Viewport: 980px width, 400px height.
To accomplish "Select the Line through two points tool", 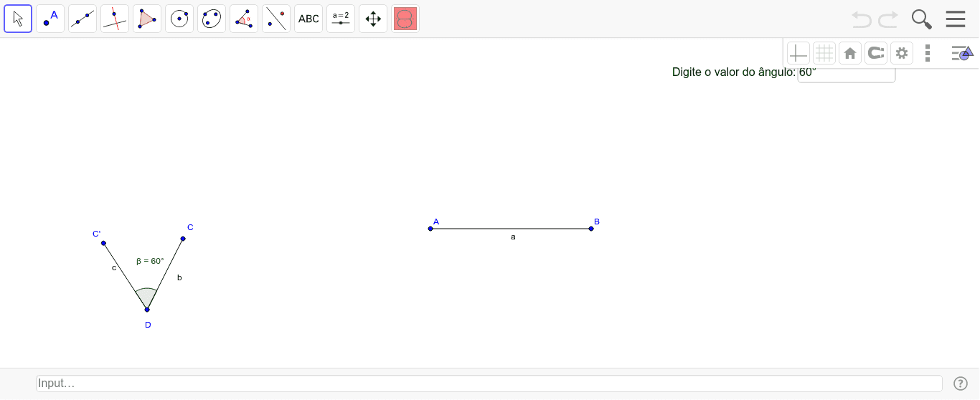I will [x=83, y=19].
